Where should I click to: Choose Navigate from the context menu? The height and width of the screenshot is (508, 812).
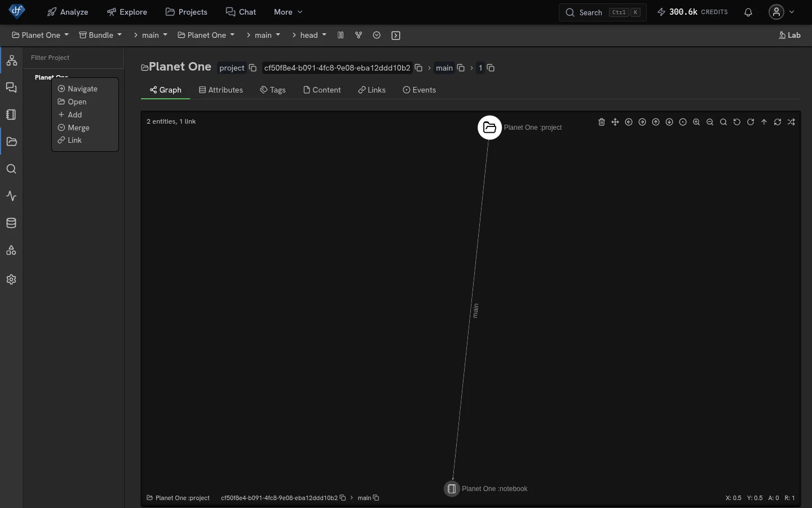(78, 89)
